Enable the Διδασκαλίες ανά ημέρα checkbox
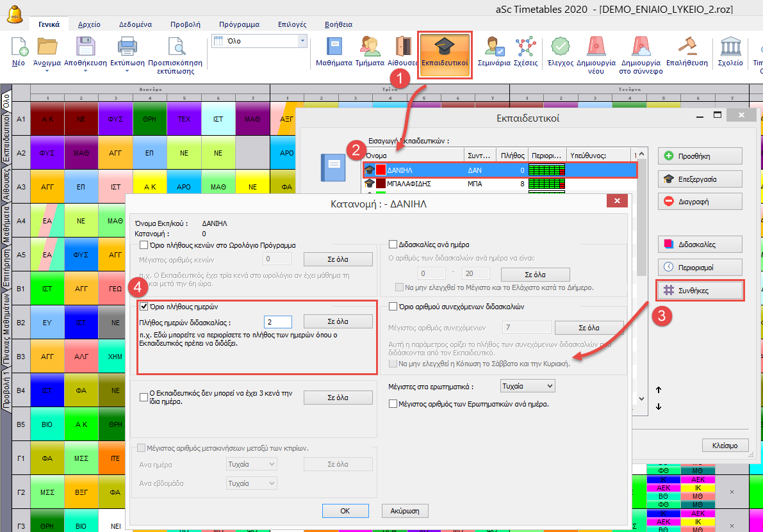Image resolution: width=763 pixels, height=532 pixels. [x=393, y=245]
